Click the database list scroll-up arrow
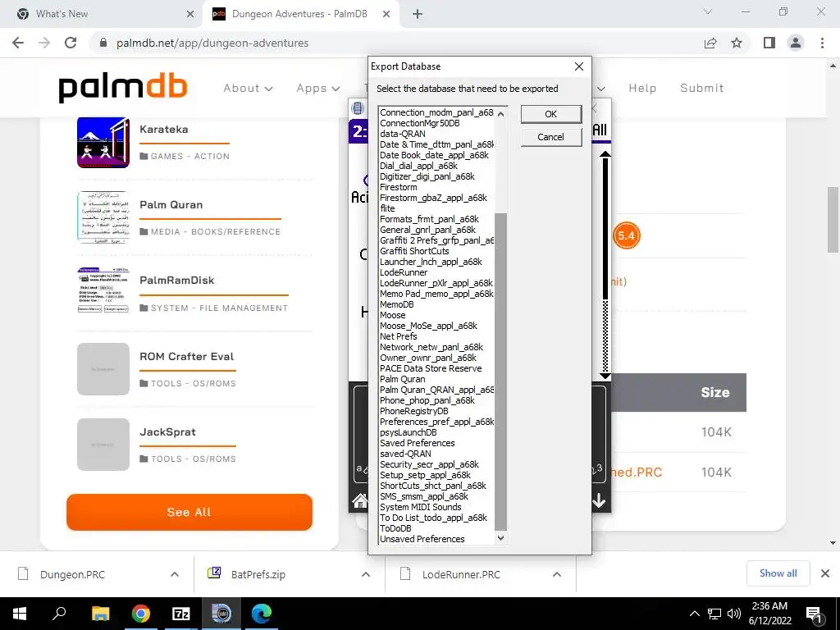This screenshot has width=840, height=630. (500, 113)
